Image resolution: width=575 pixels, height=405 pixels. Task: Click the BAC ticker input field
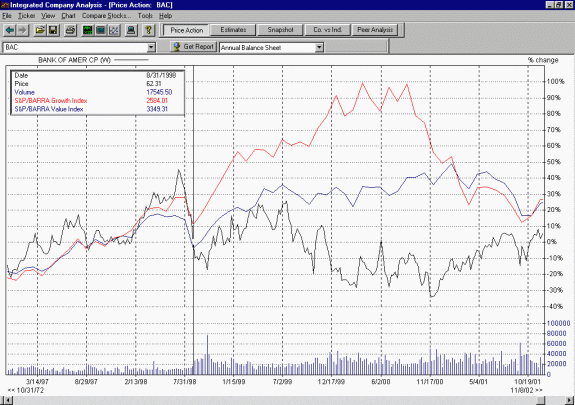click(75, 47)
